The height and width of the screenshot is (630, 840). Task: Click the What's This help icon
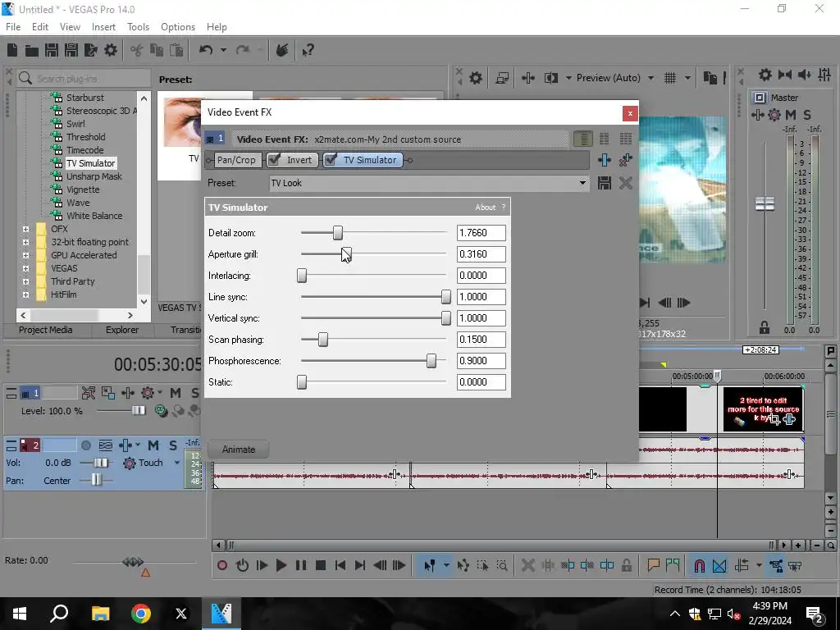coord(308,50)
